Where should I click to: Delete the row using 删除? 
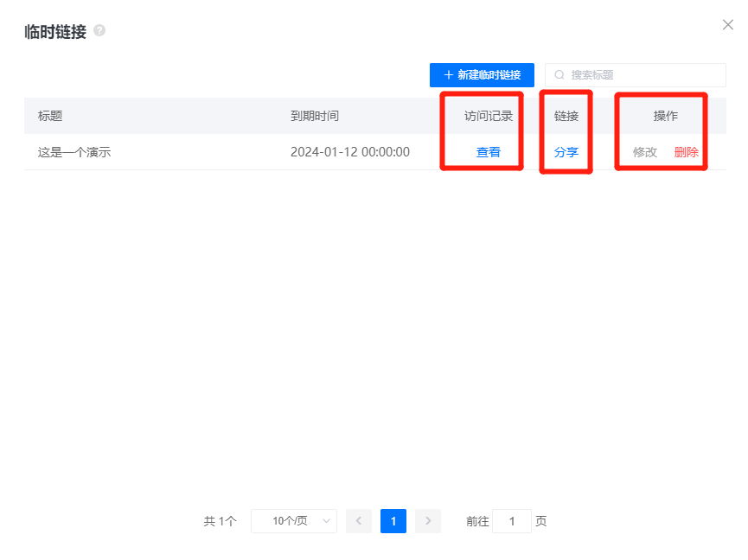(687, 152)
